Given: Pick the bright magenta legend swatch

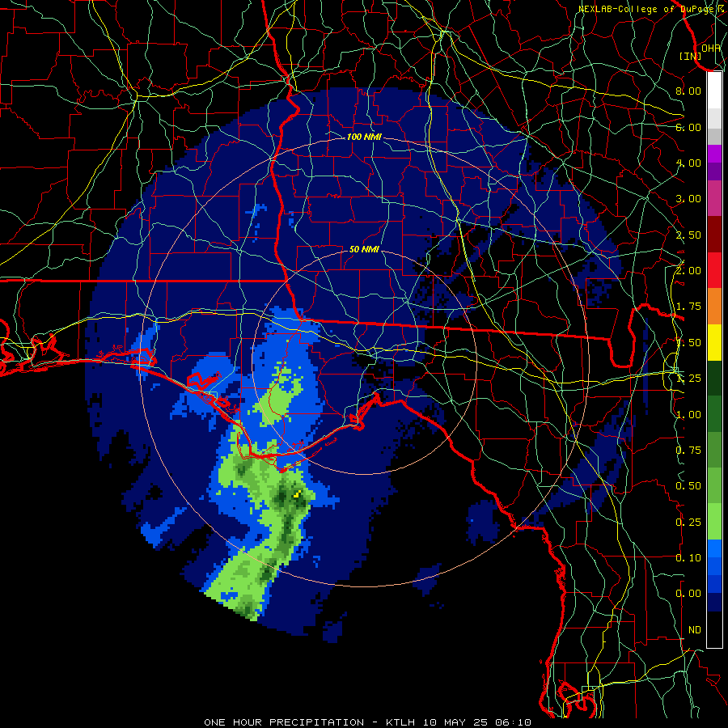Looking at the screenshot, I should [714, 154].
